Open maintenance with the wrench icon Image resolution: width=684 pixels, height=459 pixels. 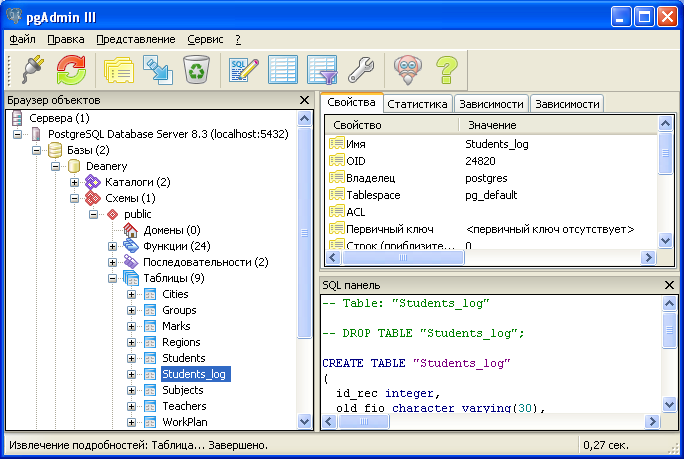point(361,70)
